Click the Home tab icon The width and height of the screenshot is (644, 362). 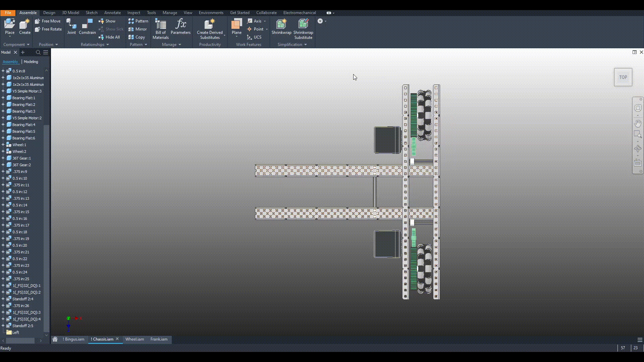click(x=55, y=339)
